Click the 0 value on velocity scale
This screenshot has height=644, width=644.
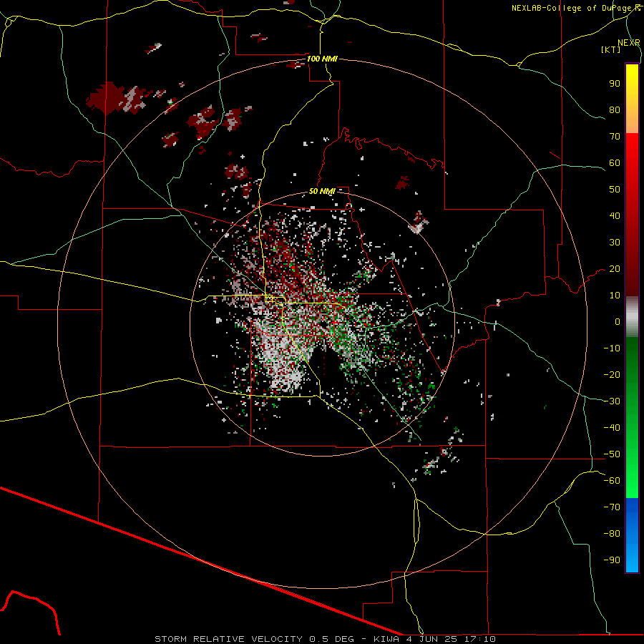pos(618,321)
